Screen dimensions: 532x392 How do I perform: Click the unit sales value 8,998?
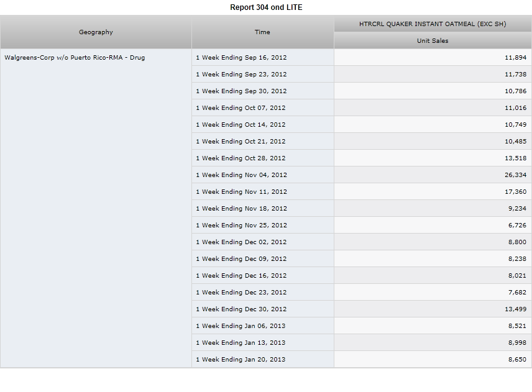pyautogui.click(x=517, y=343)
